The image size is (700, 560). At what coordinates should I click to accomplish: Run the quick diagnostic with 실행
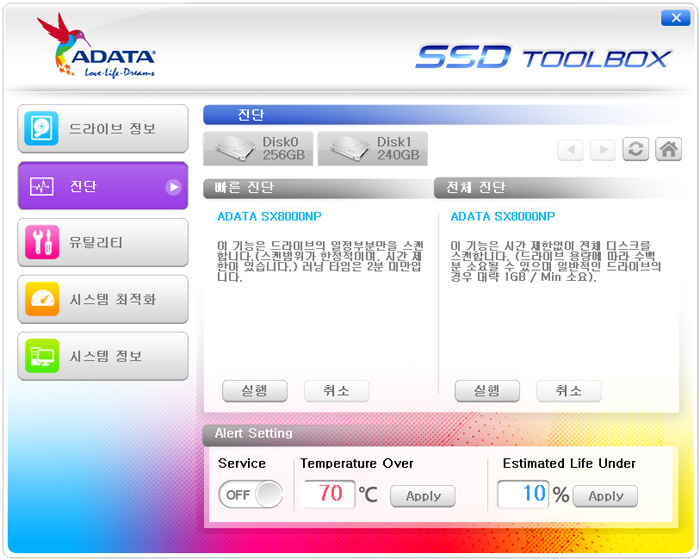tap(255, 391)
